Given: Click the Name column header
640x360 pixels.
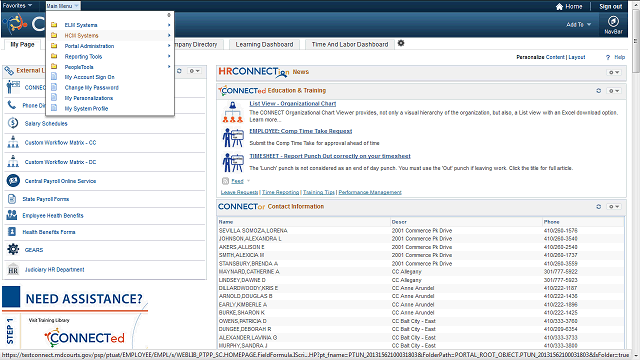Looking at the screenshot, I should 226,222.
